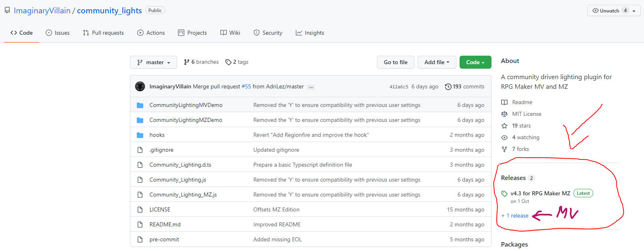
Task: Switch to the Code tab
Action: [22, 33]
